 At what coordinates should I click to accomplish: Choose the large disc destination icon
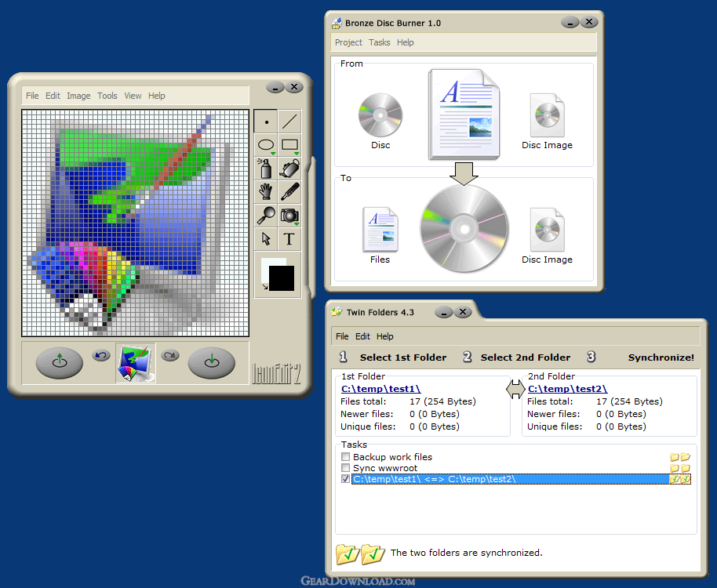[464, 228]
